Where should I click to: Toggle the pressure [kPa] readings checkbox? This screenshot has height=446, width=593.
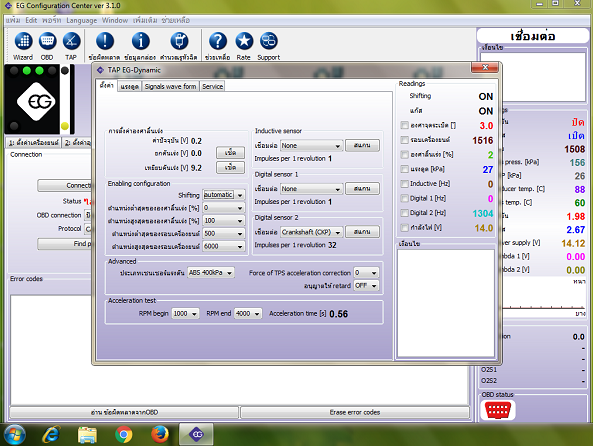click(x=405, y=169)
